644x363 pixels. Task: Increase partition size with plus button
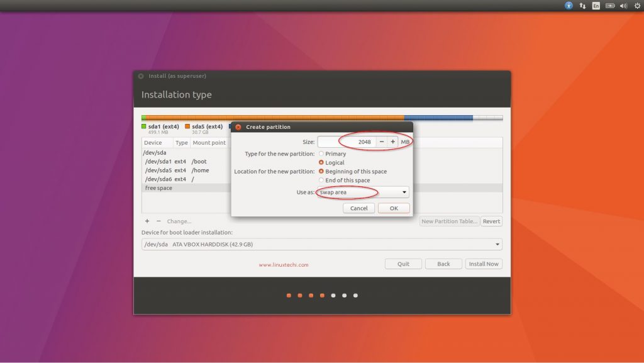coord(392,142)
